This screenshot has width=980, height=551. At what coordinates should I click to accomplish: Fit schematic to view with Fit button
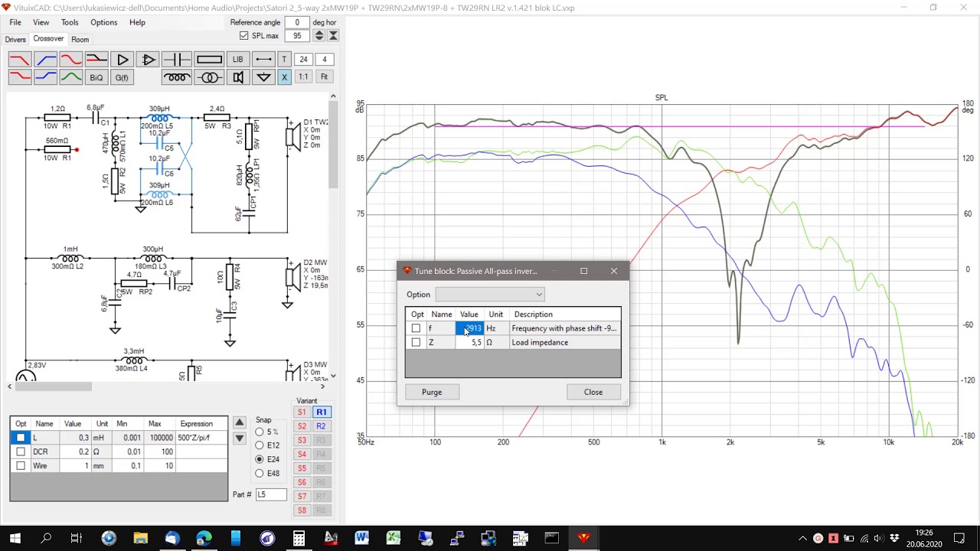coord(324,77)
